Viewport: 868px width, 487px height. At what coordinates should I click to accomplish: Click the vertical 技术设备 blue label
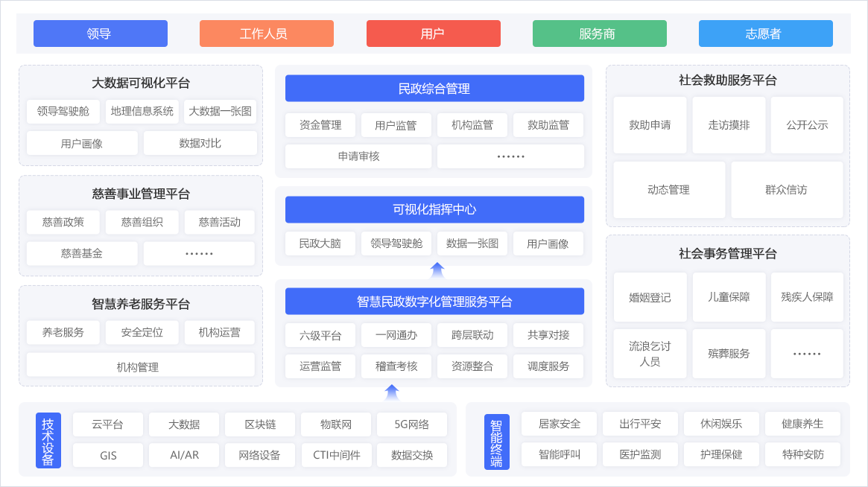coord(48,441)
